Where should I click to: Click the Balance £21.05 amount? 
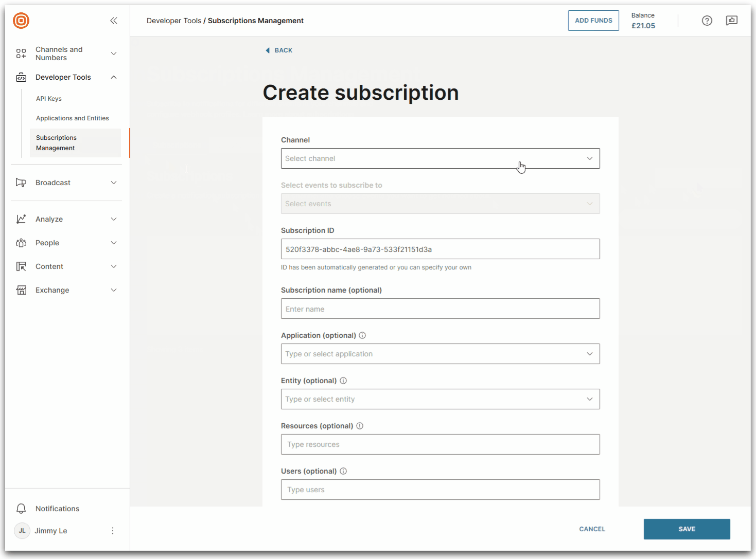pyautogui.click(x=643, y=26)
